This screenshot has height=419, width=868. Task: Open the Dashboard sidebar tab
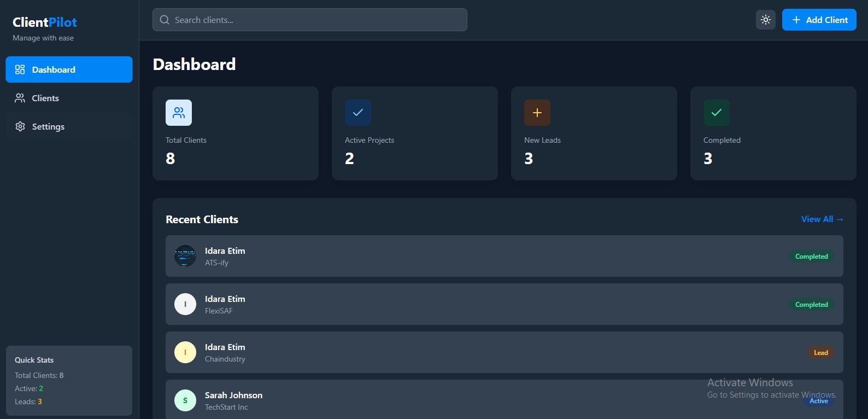[69, 69]
